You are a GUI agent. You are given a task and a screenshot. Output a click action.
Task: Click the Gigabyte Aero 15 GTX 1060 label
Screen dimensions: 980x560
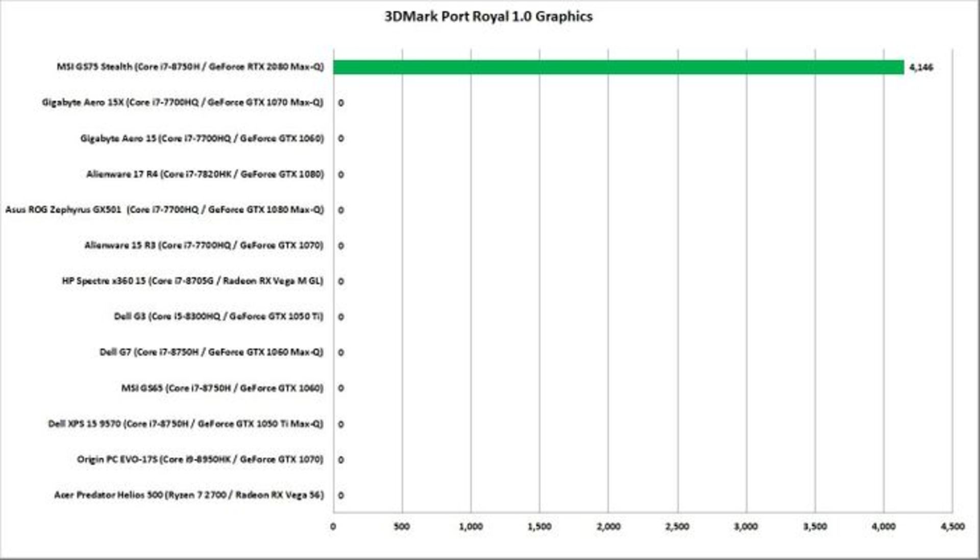coord(202,138)
